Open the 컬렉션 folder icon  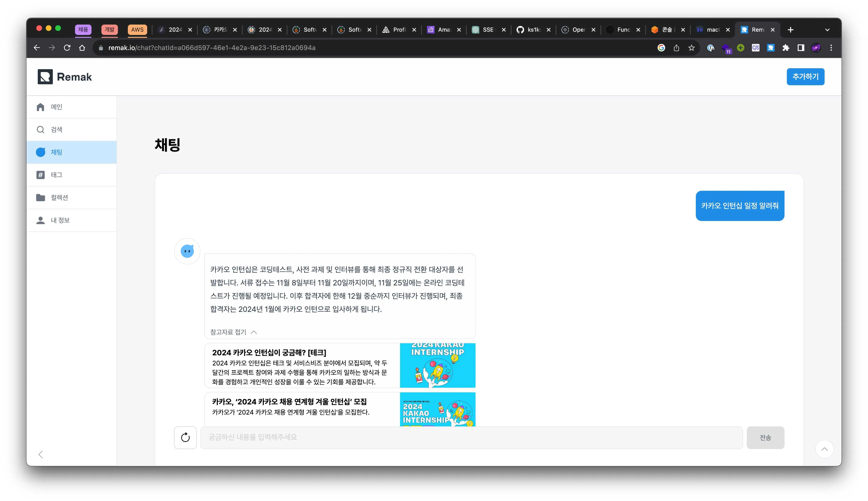40,197
